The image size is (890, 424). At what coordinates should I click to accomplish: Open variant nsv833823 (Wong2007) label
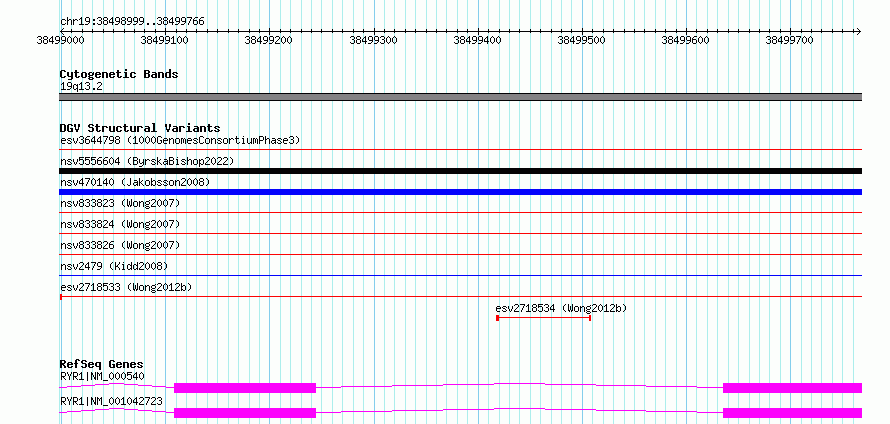[x=120, y=203]
